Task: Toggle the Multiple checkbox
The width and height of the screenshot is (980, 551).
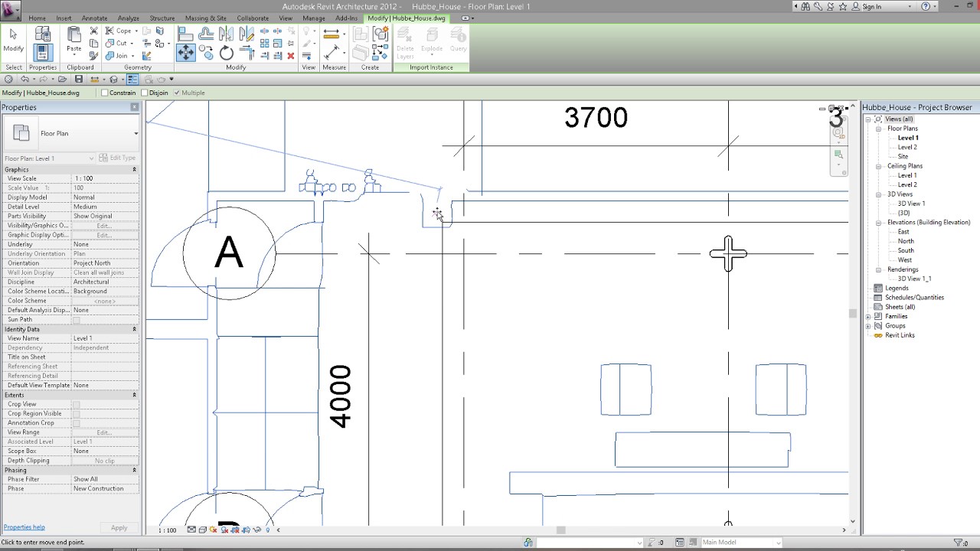Action: tap(177, 93)
